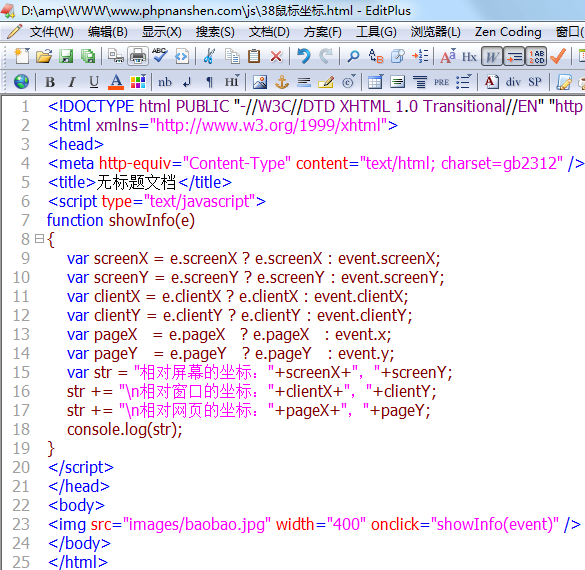
Task: Collapse the code fold at line 8
Action: pyautogui.click(x=39, y=238)
